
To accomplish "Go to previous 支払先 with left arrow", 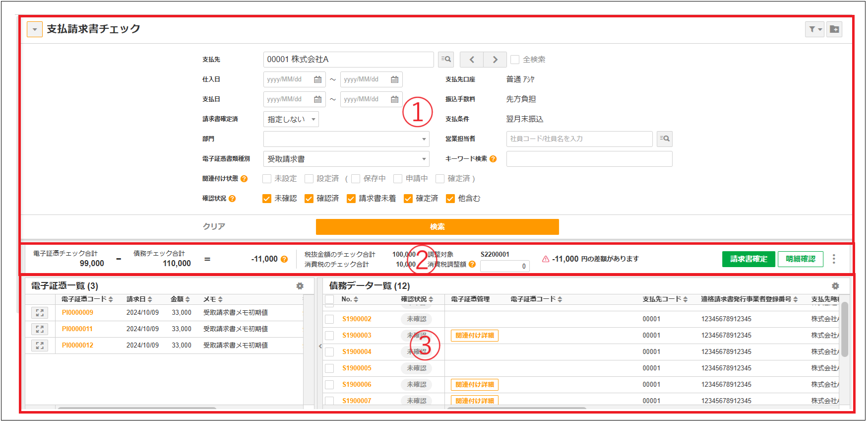I will tap(472, 60).
